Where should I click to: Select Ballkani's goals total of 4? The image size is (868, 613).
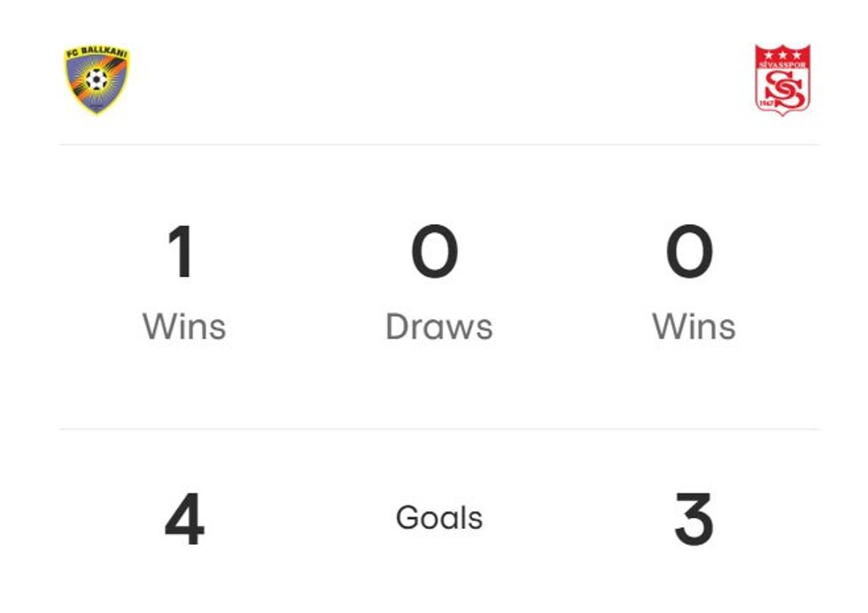click(x=184, y=521)
